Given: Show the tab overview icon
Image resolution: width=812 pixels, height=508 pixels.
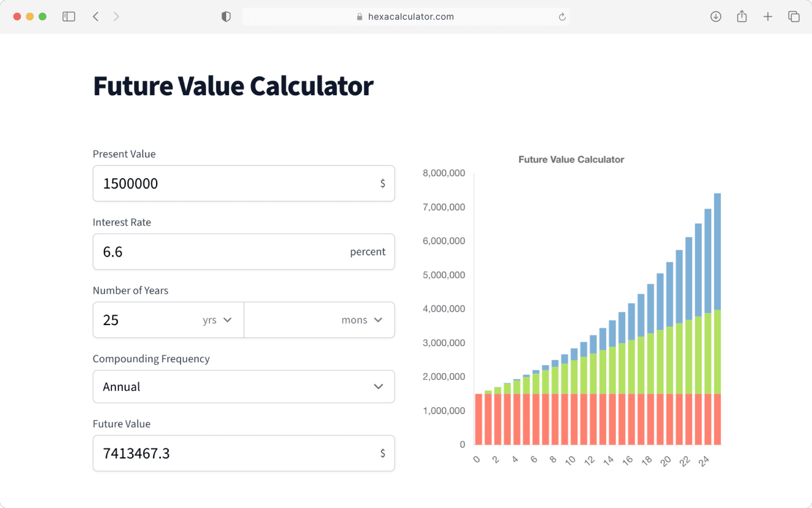Looking at the screenshot, I should (793, 16).
